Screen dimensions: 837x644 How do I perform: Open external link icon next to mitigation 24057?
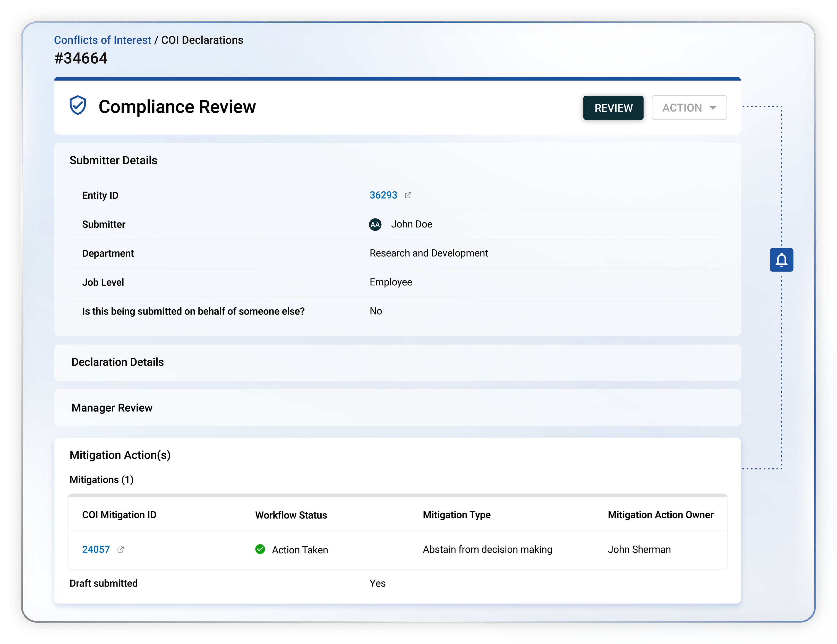coord(120,549)
